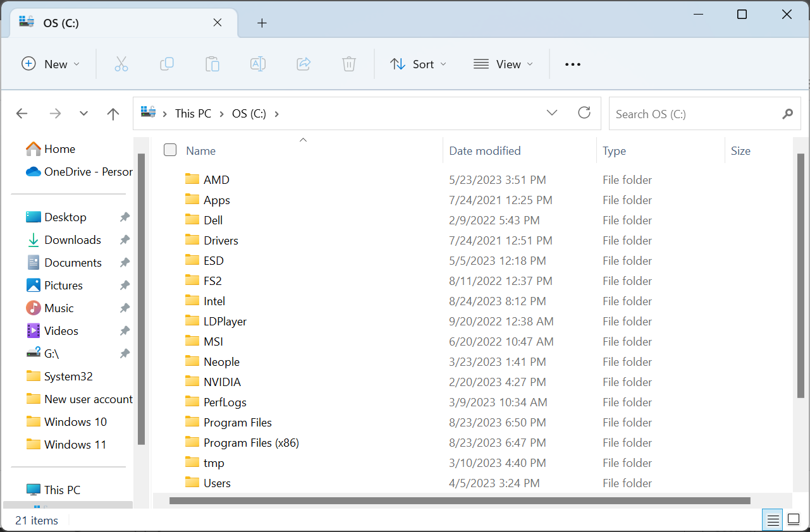Expand recent locations chevron
The image size is (810, 532).
(x=83, y=114)
